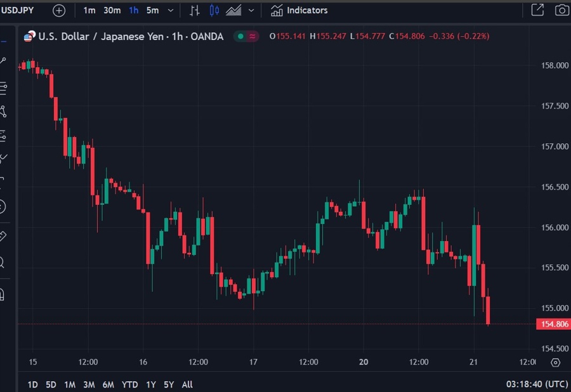The height and width of the screenshot is (392, 571).
Task: Set date range to 1M
Action: pyautogui.click(x=70, y=384)
